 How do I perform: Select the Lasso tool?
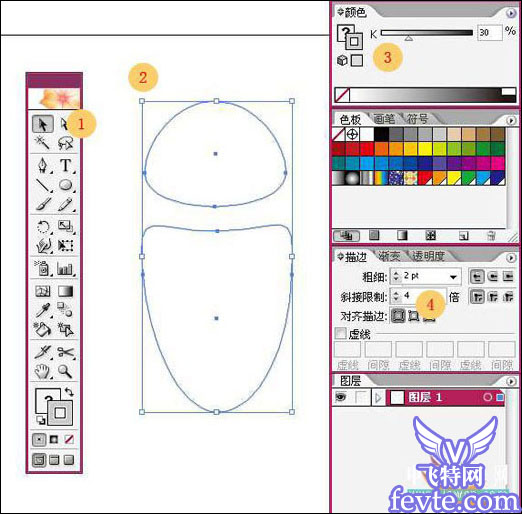click(65, 143)
